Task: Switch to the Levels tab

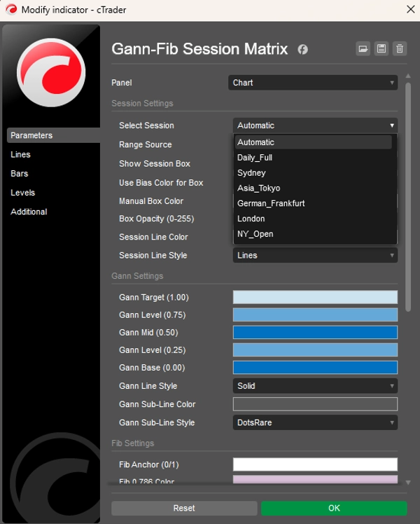Action: [22, 193]
